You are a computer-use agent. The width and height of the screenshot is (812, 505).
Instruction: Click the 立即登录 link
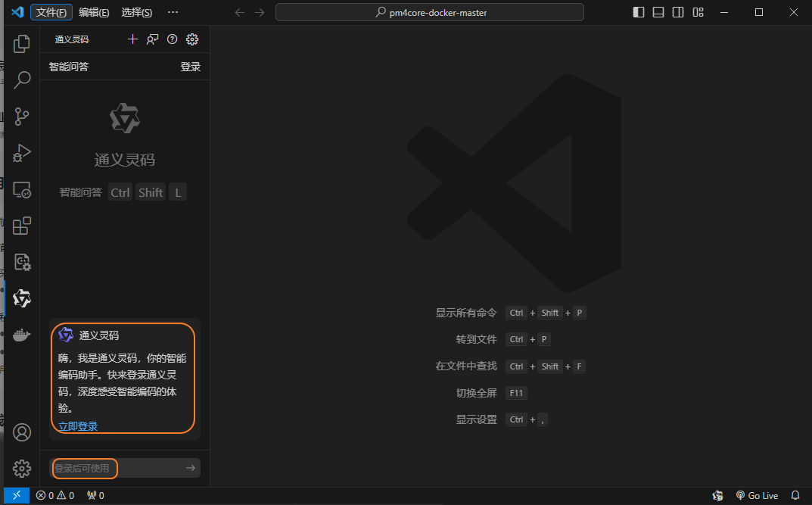click(x=78, y=426)
